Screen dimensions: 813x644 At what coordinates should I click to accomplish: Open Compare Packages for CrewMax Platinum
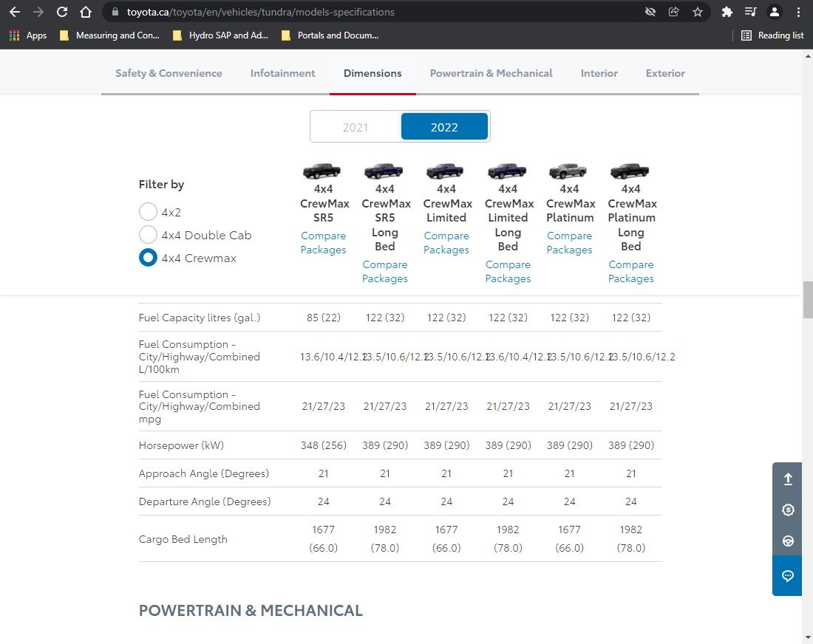point(569,242)
